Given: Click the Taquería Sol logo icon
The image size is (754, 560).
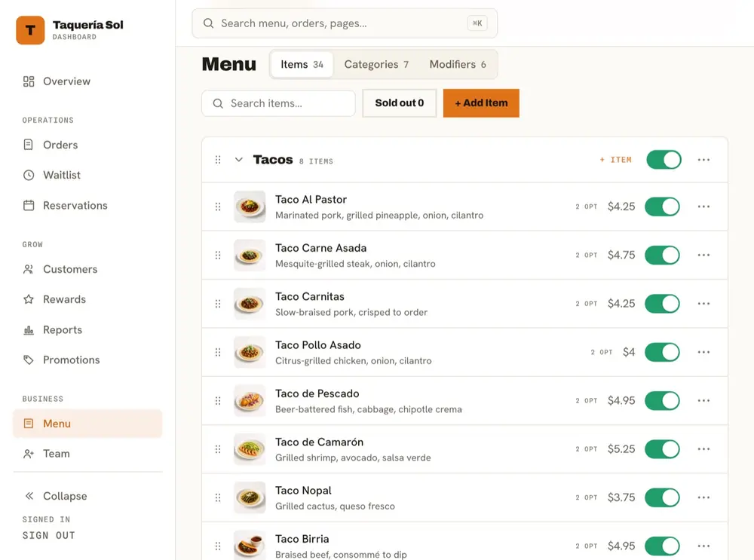Looking at the screenshot, I should (30, 30).
